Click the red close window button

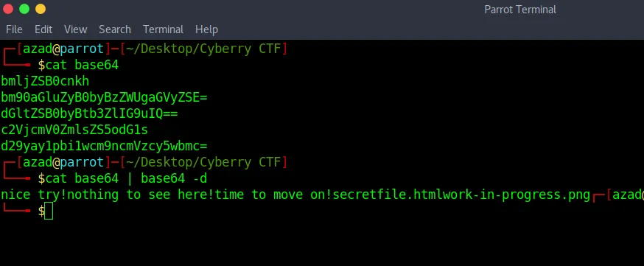point(8,9)
